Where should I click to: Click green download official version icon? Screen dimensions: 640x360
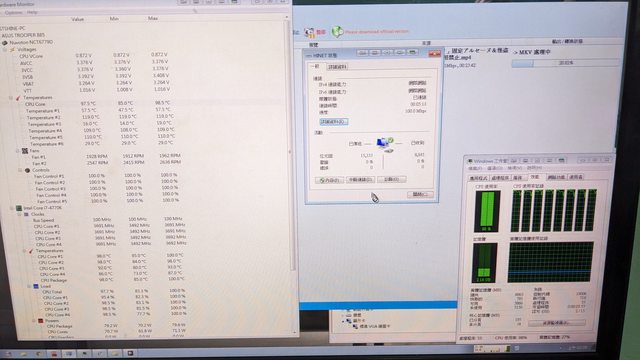click(x=337, y=31)
